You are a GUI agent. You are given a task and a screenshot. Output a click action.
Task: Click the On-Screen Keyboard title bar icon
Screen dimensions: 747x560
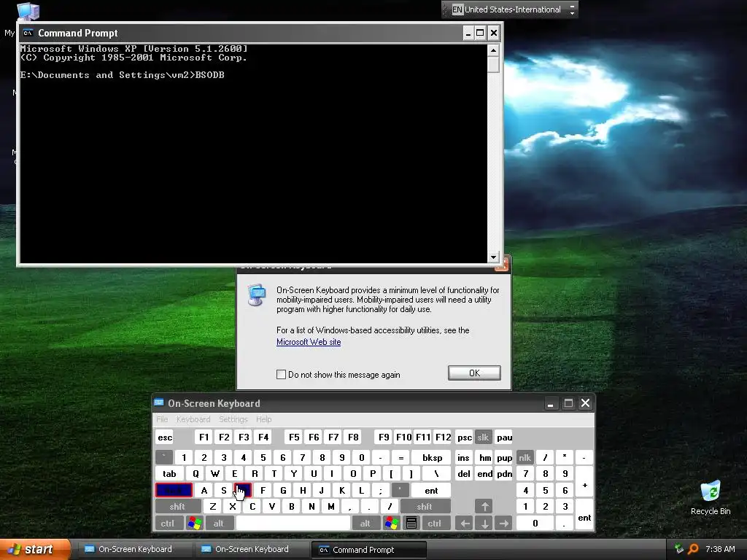[158, 402]
